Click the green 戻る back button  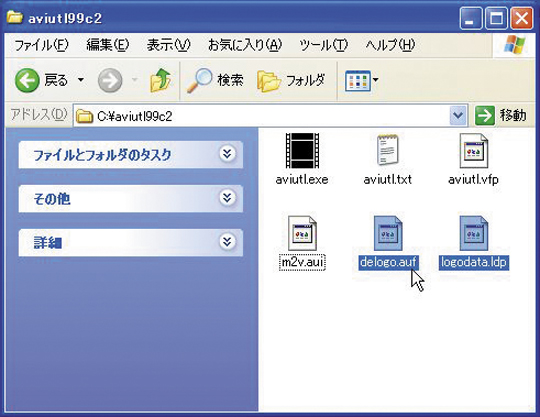41,80
